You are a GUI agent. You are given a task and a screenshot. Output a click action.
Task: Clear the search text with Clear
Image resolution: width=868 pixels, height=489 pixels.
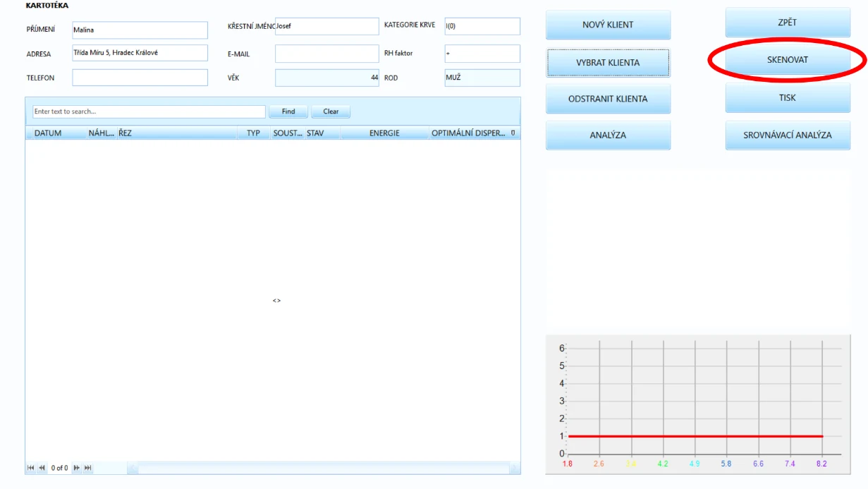pyautogui.click(x=331, y=111)
